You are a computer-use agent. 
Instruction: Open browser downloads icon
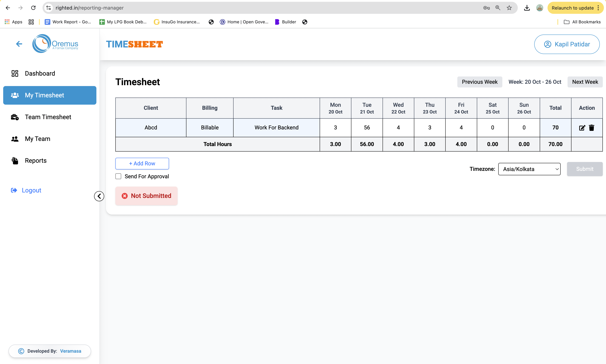pyautogui.click(x=527, y=8)
